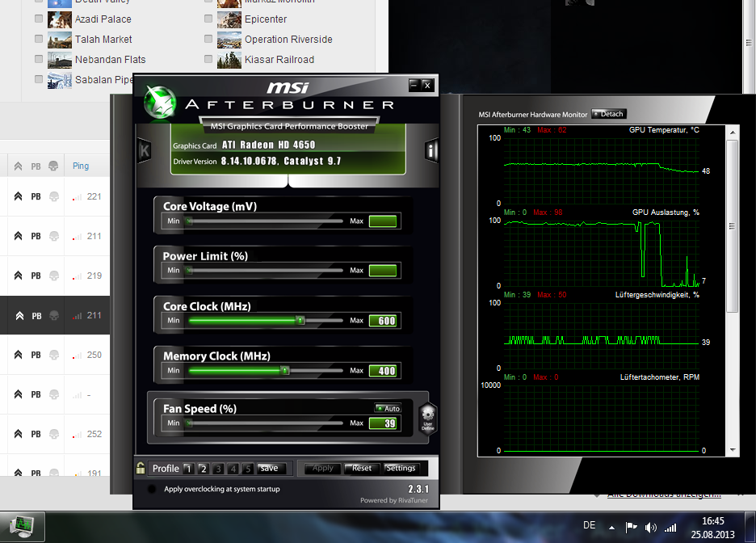Click the green MSI Afterburner logo
This screenshot has width=756, height=543.
(160, 103)
